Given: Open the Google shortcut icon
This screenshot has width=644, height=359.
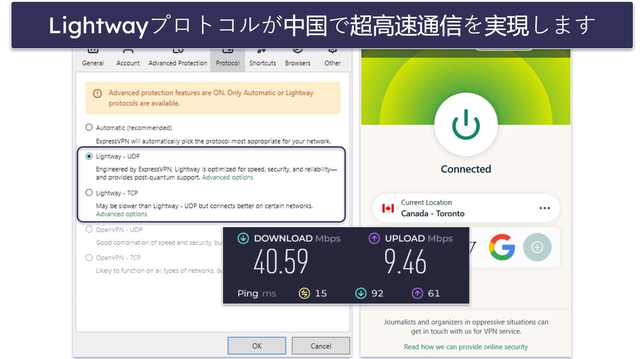Looking at the screenshot, I should pyautogui.click(x=502, y=247).
